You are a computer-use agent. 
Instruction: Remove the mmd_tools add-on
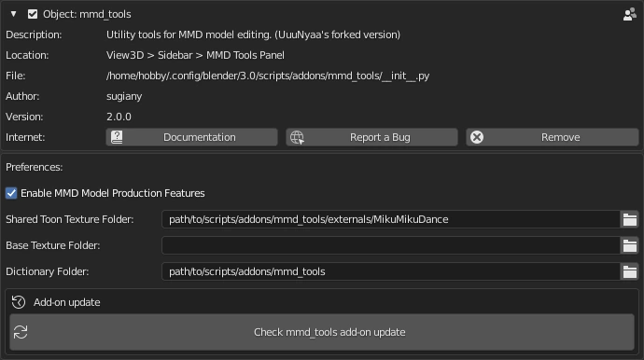click(552, 137)
